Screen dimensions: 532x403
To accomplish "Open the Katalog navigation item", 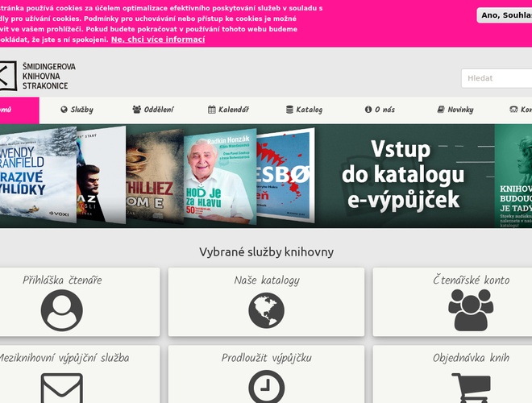I will point(303,110).
